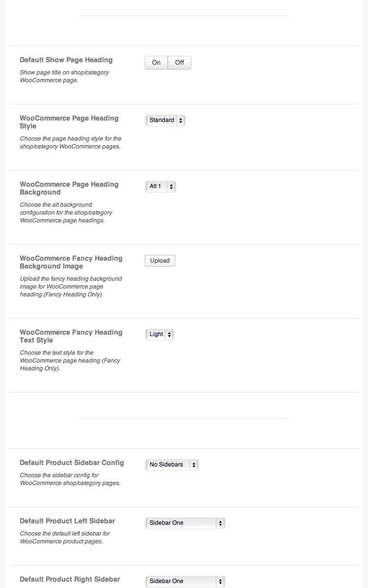Turn On Default Show Page Heading
The image size is (368, 588).
tap(156, 63)
